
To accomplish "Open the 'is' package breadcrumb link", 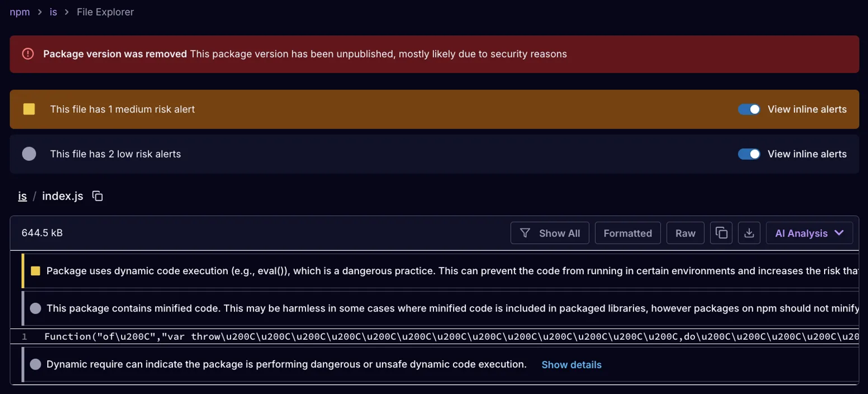I will tap(53, 12).
